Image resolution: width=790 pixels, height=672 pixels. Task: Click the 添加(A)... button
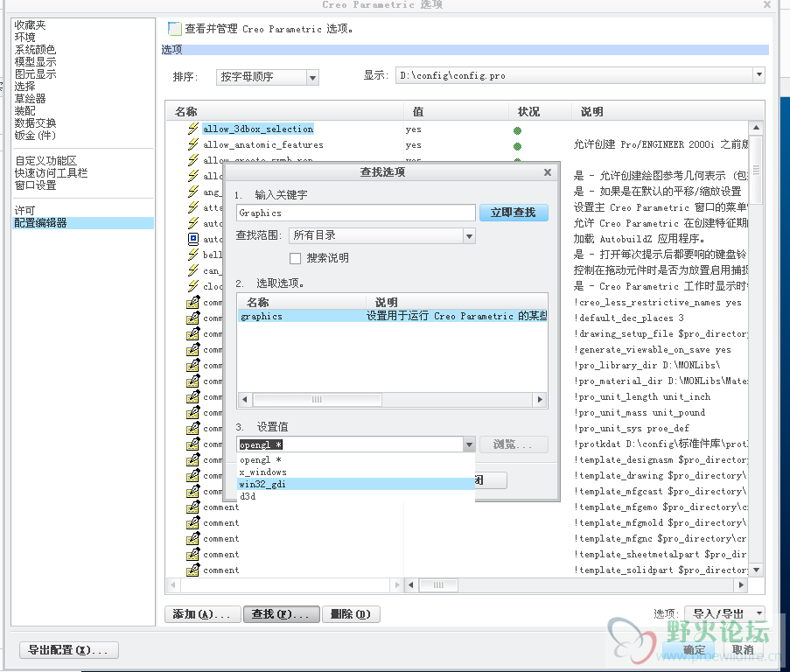click(202, 614)
